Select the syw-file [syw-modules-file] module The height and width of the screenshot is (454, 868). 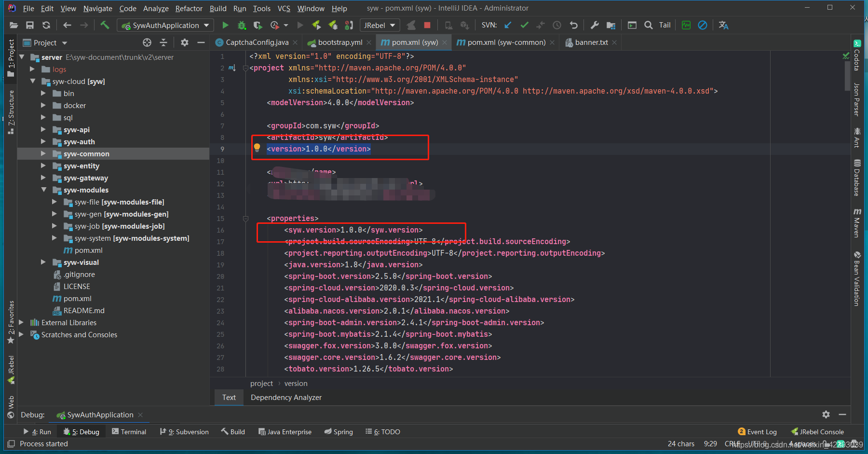(119, 202)
